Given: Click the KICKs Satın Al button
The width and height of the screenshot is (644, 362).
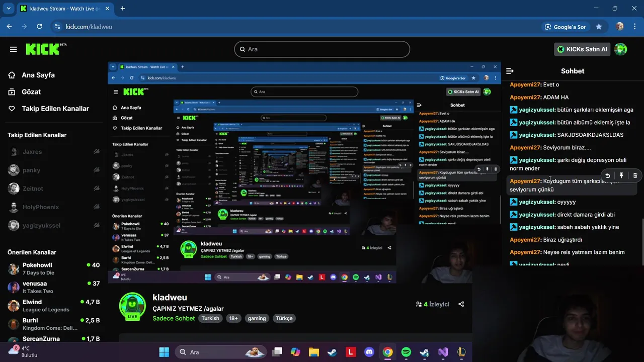Looking at the screenshot, I should [x=582, y=49].
